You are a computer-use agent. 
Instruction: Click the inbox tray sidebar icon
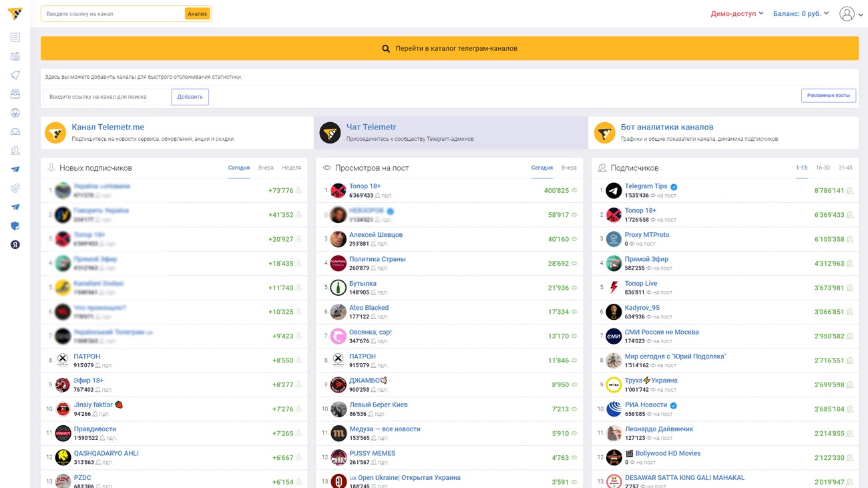[x=15, y=132]
